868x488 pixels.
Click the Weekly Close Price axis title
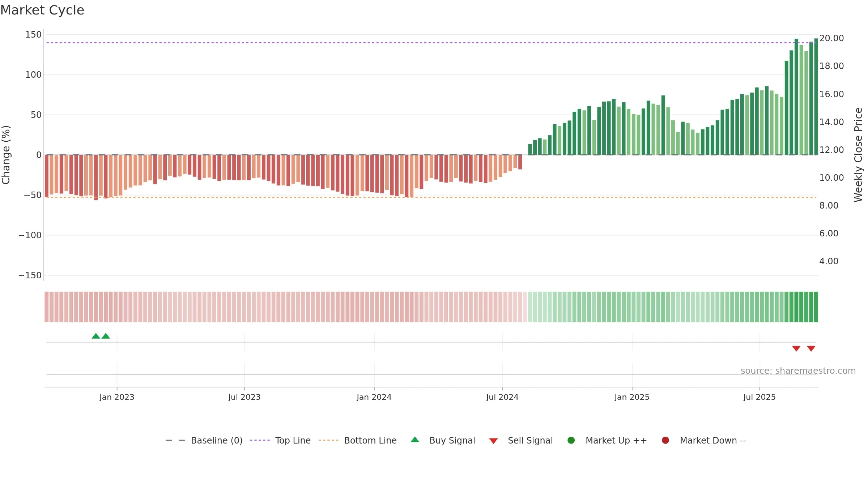click(858, 155)
